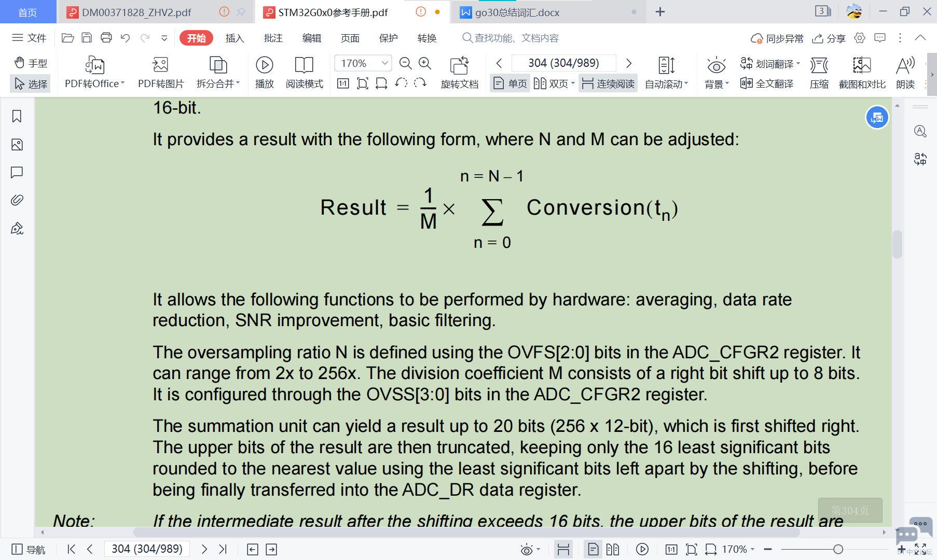937x560 pixels.
Task: Open the attachments paperclip panel
Action: click(17, 200)
